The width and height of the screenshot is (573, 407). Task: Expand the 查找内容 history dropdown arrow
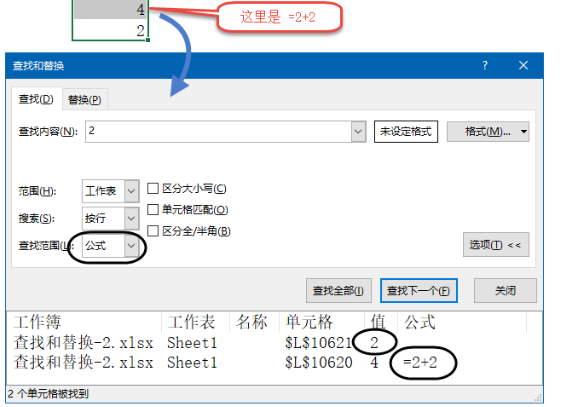(x=358, y=132)
